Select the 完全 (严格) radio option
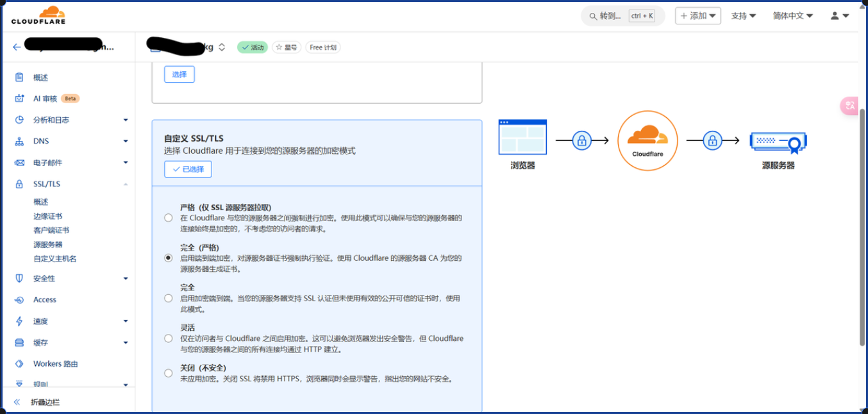 [x=169, y=258]
